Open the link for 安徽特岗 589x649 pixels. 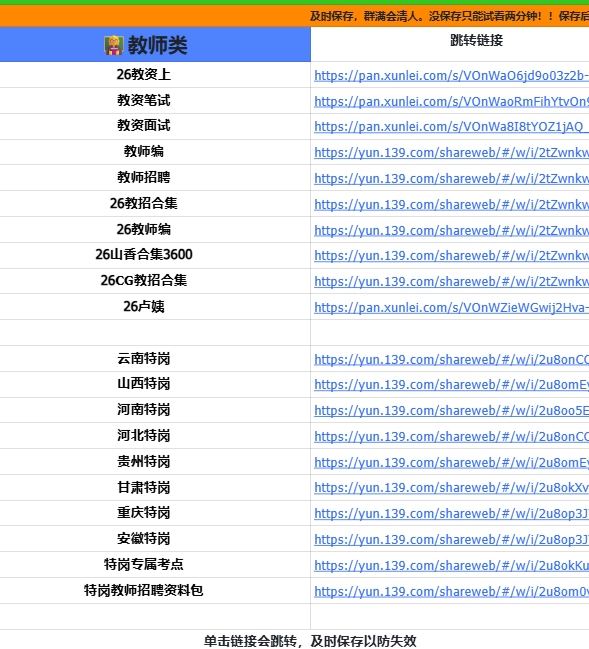tap(451, 540)
